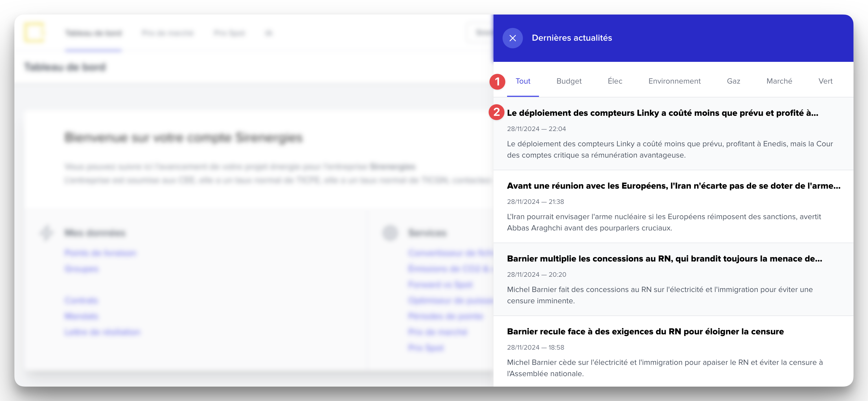
Task: Click the yellow logo icon top left
Action: pyautogui.click(x=34, y=33)
